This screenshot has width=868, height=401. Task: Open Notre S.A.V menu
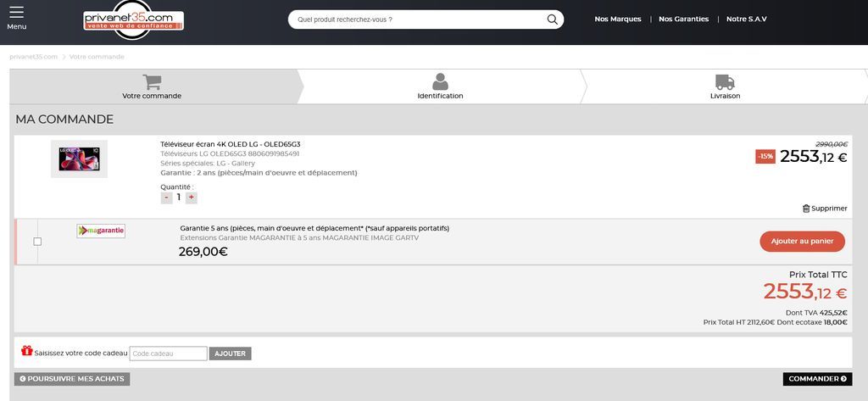click(747, 19)
